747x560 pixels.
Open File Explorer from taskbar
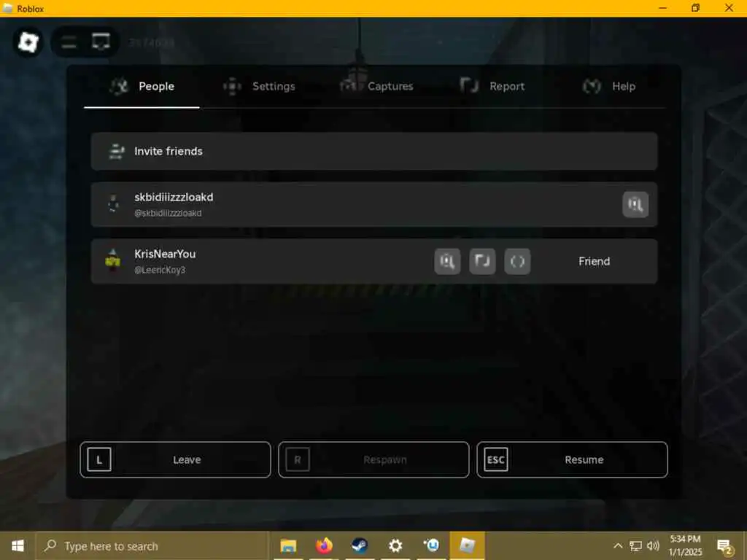click(x=288, y=545)
